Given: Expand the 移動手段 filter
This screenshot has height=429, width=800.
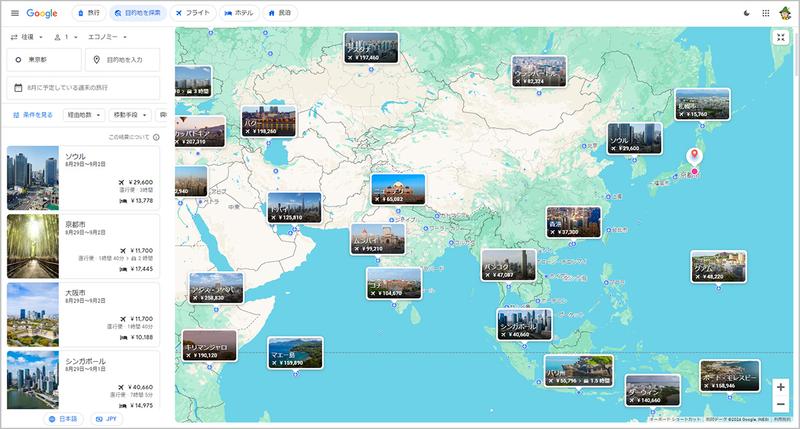Looking at the screenshot, I should pos(130,115).
